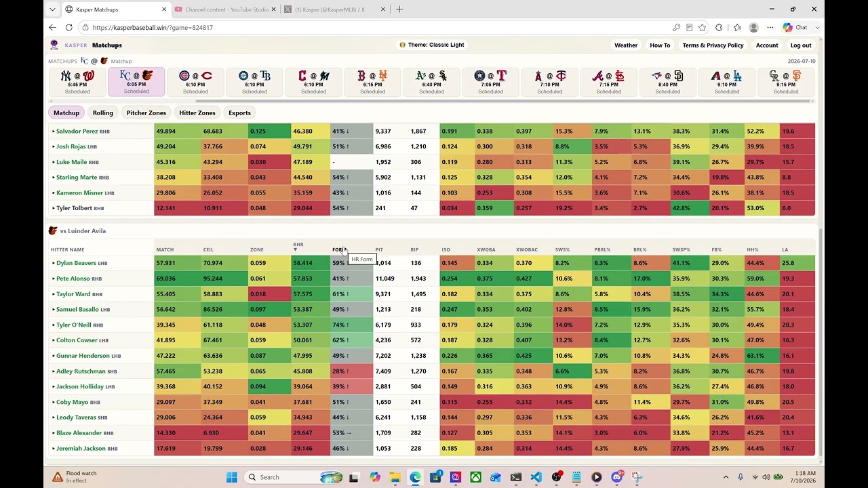
Task: Reload the page with the refresh icon
Action: 69,27
